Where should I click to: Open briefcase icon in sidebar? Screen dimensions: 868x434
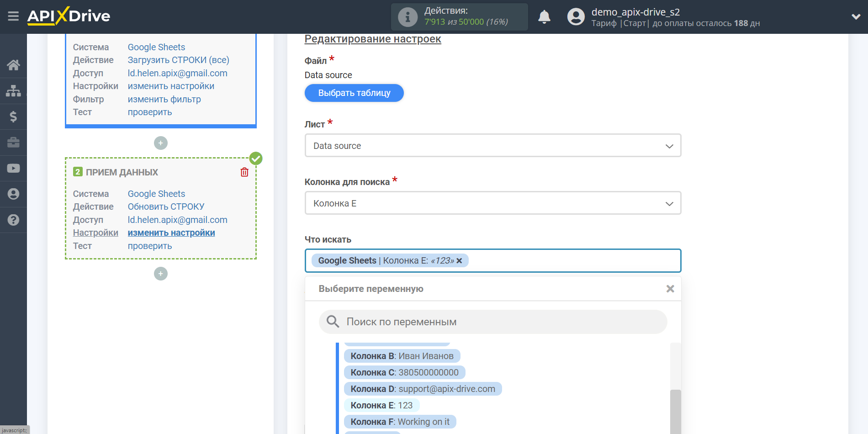[x=13, y=143]
